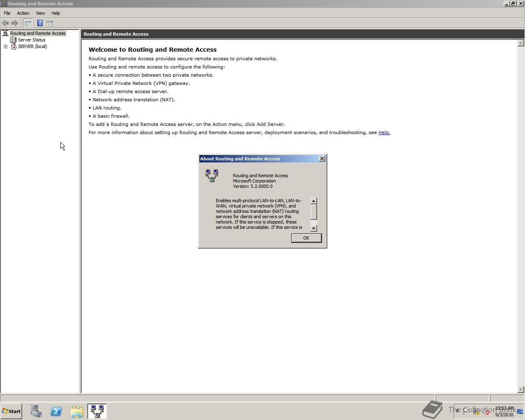This screenshot has width=525, height=420.
Task: Click OK in the About dialog
Action: click(x=306, y=238)
